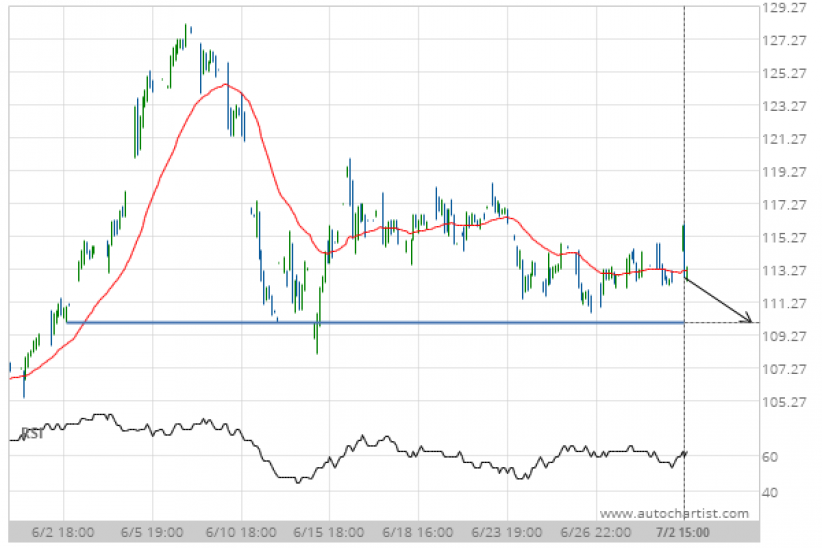Click the 125.27 price axis label
Screen dimensions: 822x548
784,73
